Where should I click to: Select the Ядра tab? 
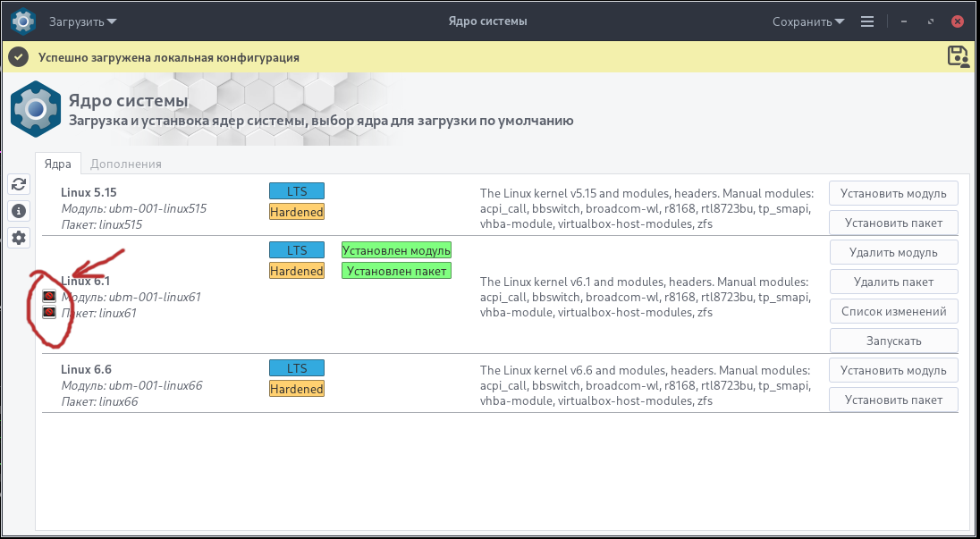click(58, 164)
